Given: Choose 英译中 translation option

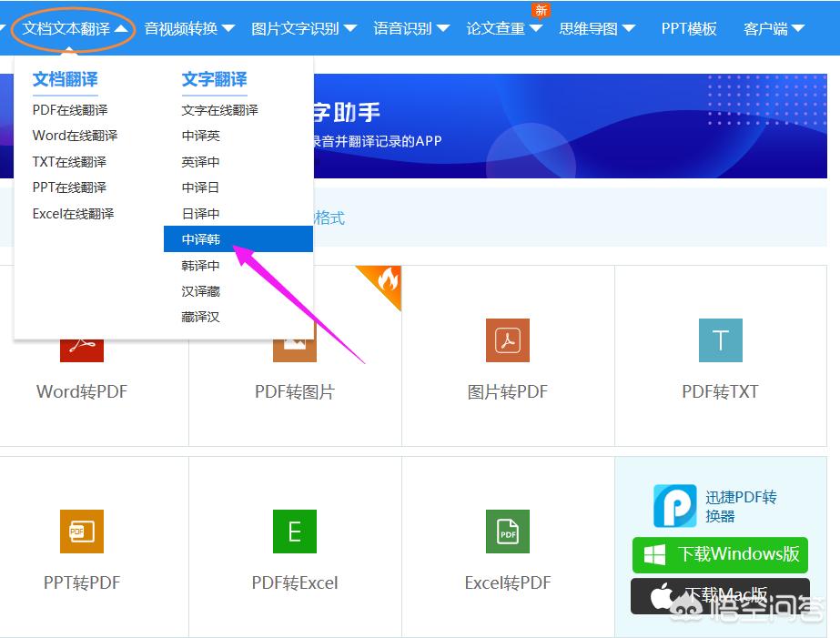Looking at the screenshot, I should click(200, 161).
